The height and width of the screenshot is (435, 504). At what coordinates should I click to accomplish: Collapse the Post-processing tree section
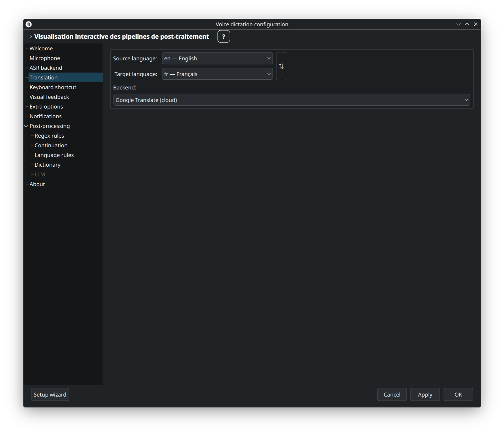pos(26,126)
